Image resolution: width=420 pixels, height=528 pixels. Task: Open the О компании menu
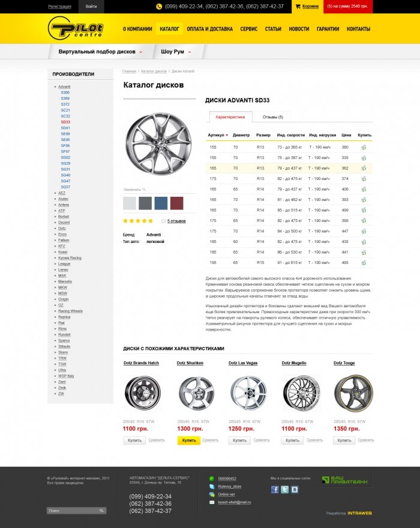pos(137,29)
